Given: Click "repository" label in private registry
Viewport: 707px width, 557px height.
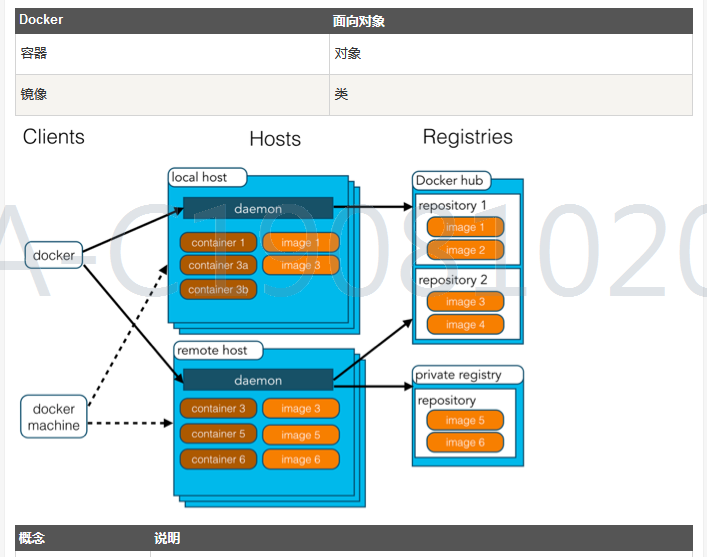Looking at the screenshot, I should 447,400.
